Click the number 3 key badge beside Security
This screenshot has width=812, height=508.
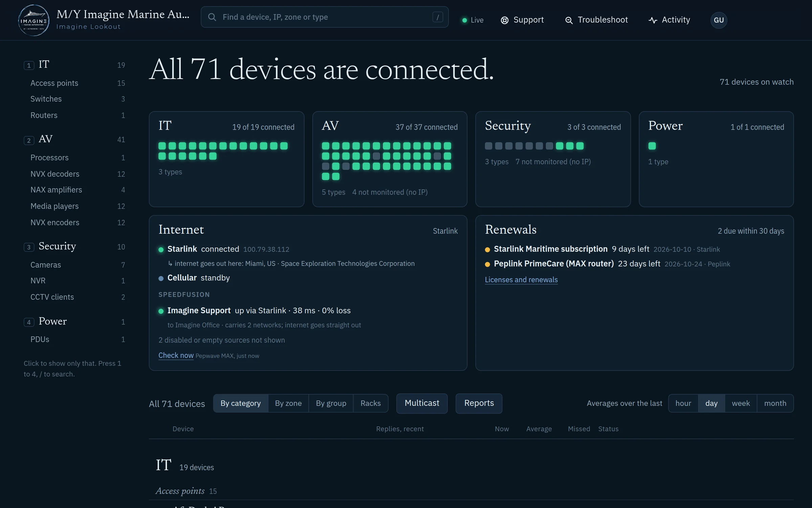coord(29,247)
